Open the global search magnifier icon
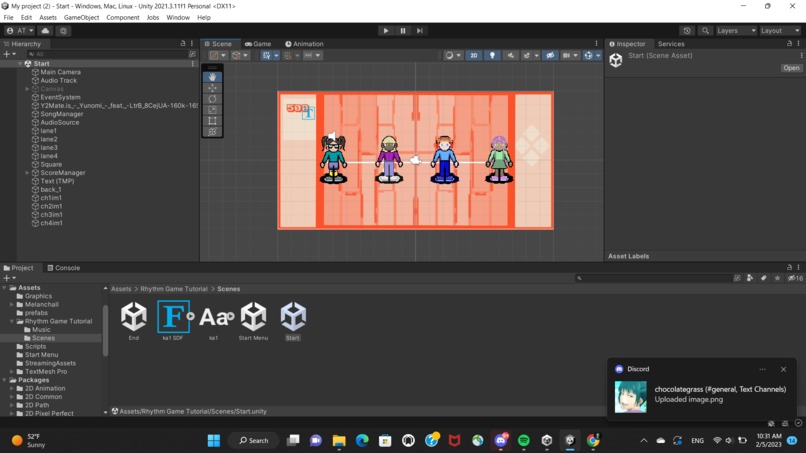This screenshot has height=453, width=806. click(x=706, y=31)
